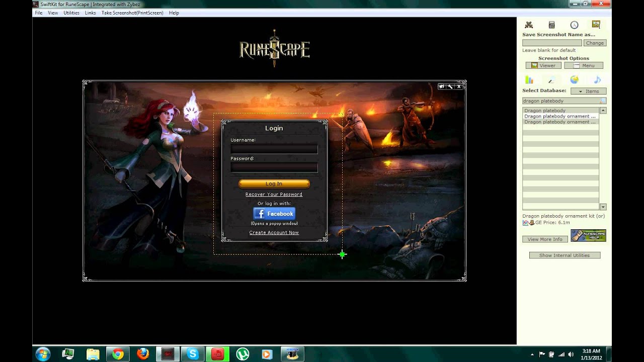The width and height of the screenshot is (644, 362).
Task: Open Google Chrome from the taskbar
Action: (x=118, y=354)
